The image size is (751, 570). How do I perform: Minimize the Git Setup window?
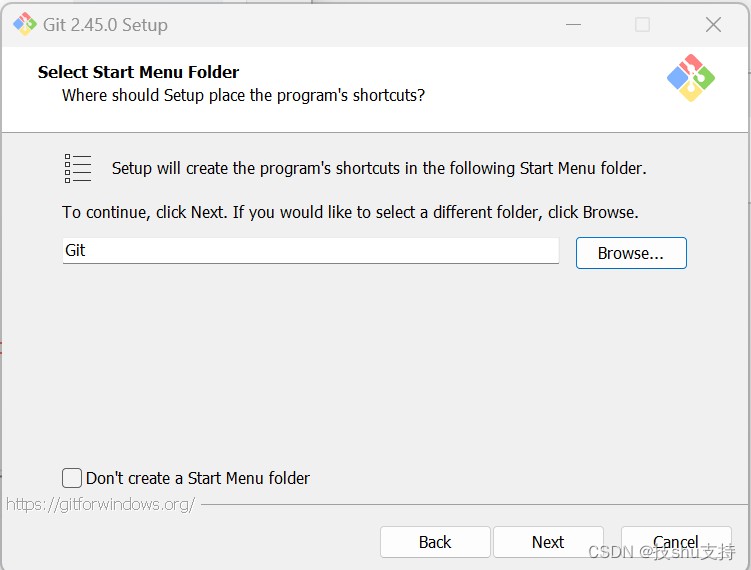[573, 24]
